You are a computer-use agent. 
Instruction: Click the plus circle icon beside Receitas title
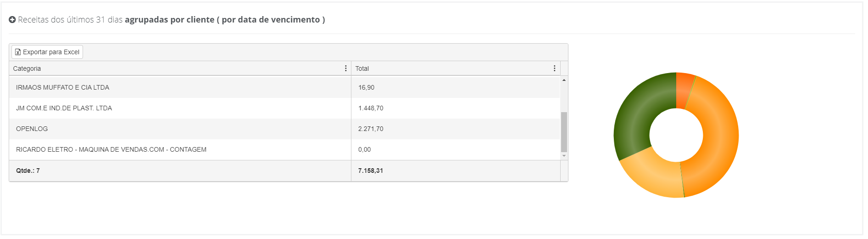coord(12,20)
